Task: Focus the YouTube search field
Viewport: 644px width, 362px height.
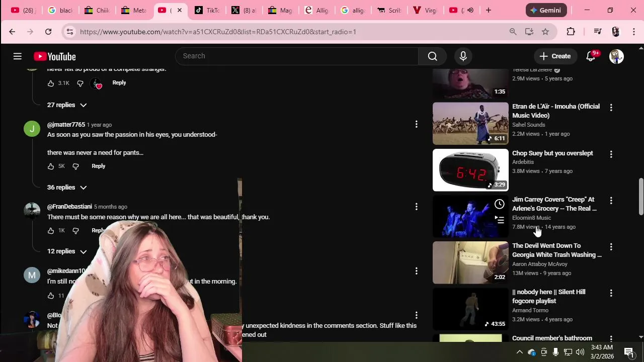Action: click(x=297, y=56)
